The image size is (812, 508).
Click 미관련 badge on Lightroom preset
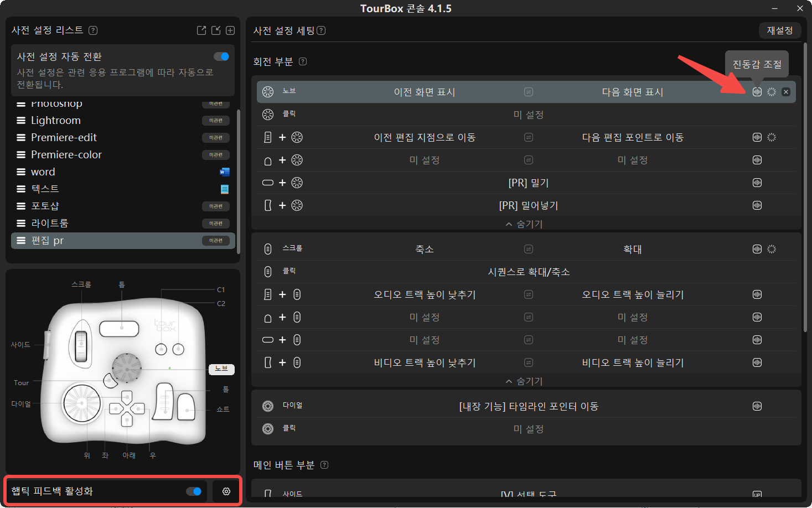(216, 121)
